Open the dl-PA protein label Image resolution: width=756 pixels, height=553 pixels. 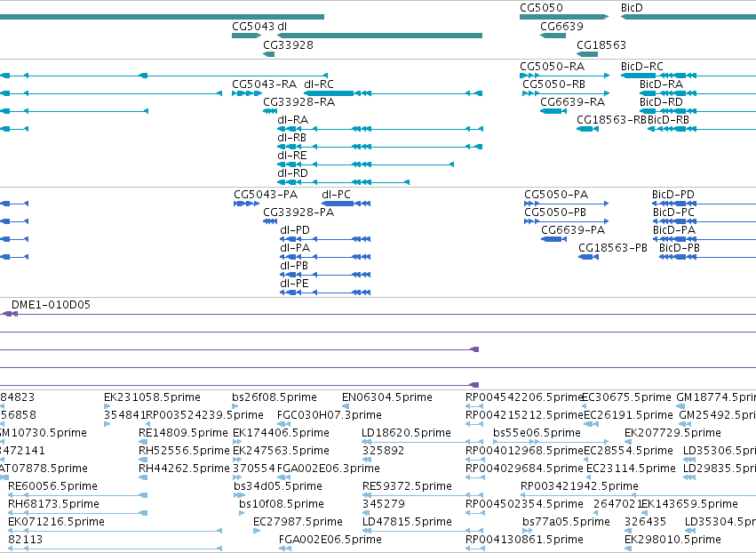pos(295,248)
